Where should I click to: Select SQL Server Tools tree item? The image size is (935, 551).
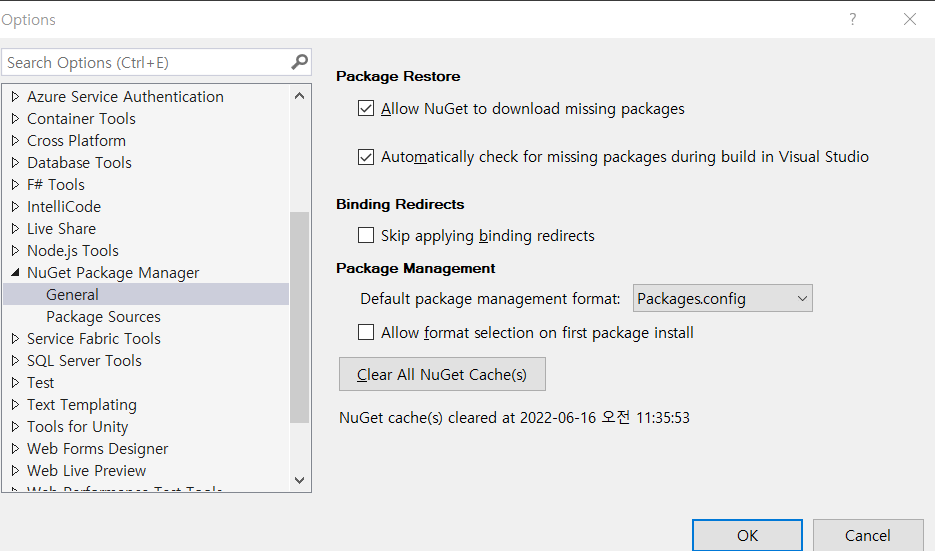(84, 360)
